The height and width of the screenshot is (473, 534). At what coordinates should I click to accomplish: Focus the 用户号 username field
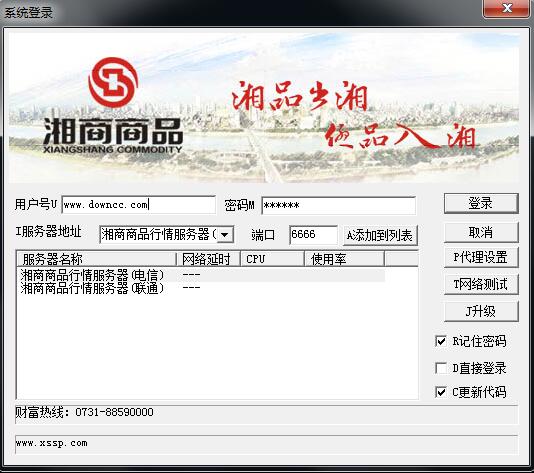[x=139, y=205]
